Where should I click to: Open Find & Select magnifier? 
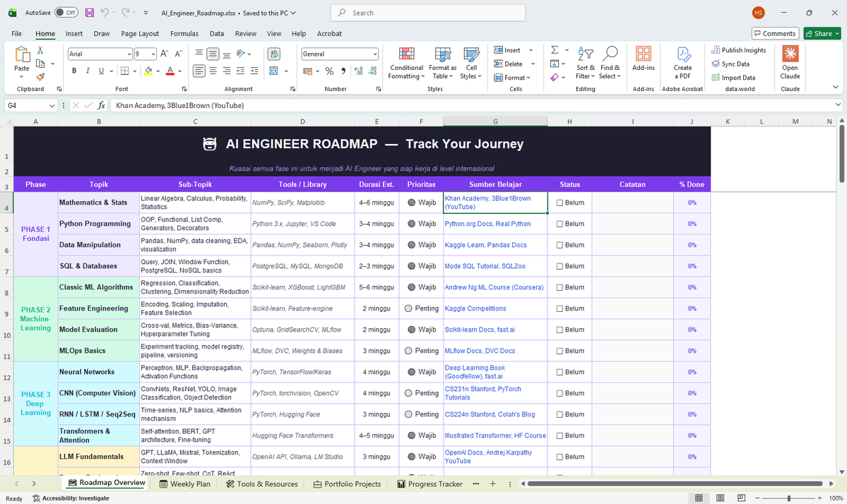610,64
